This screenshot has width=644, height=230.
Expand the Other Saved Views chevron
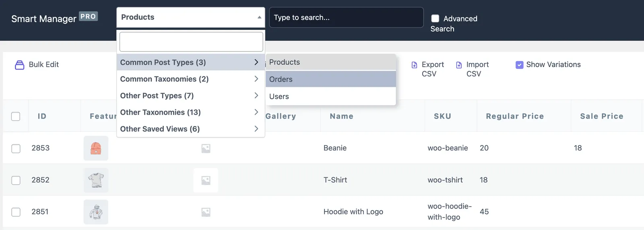tap(256, 129)
